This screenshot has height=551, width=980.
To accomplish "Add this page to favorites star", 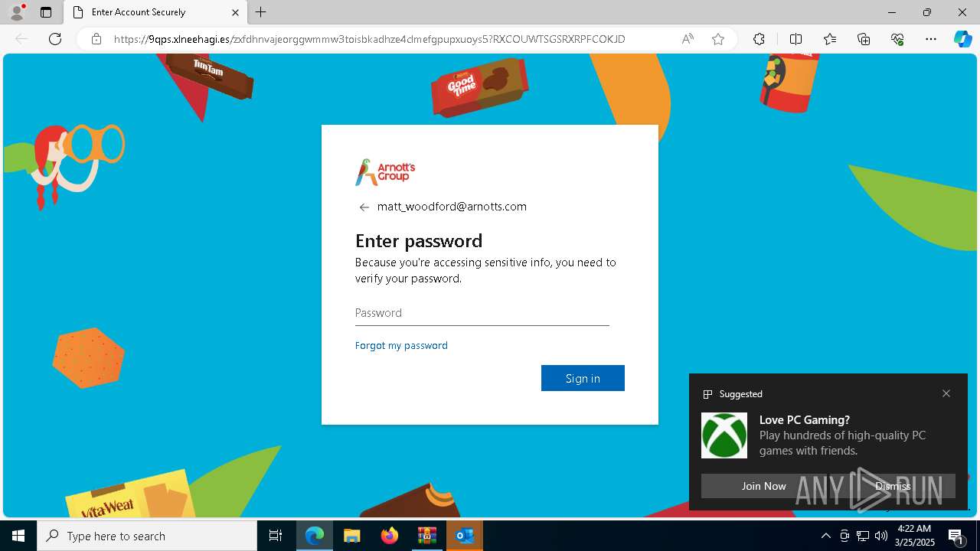I will click(x=718, y=39).
